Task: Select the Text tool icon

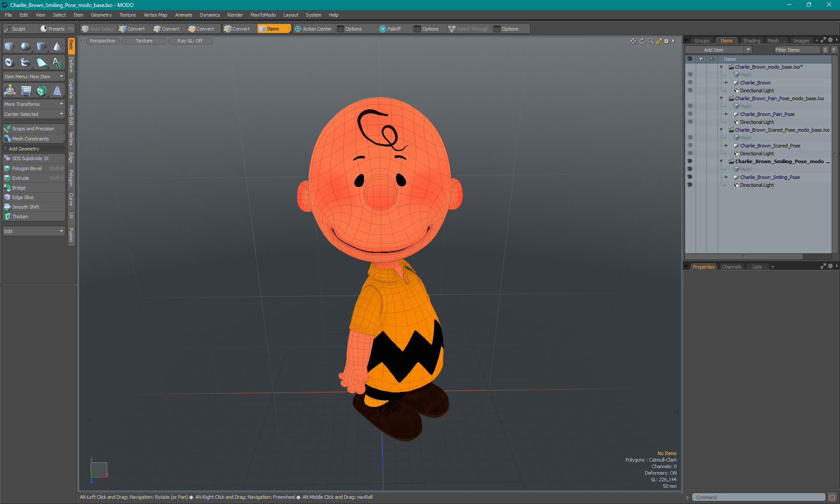Action: pyautogui.click(x=57, y=63)
